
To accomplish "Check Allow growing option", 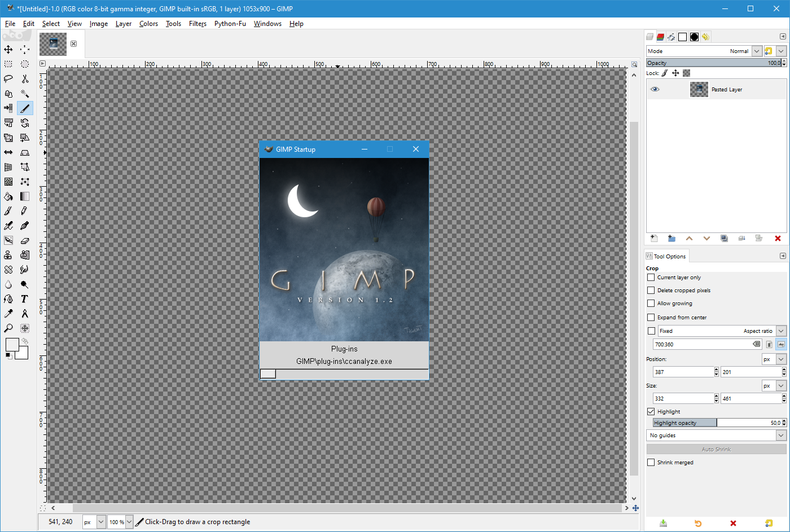I will pos(651,304).
